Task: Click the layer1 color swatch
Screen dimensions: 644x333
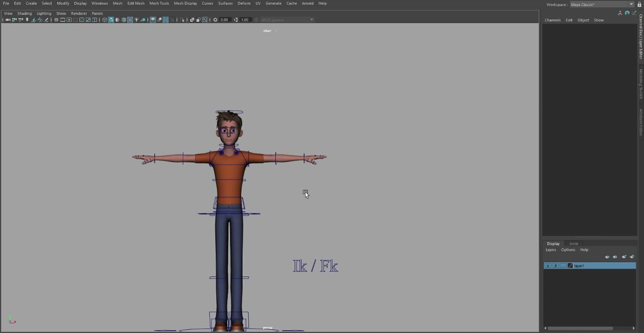Action: (x=570, y=266)
